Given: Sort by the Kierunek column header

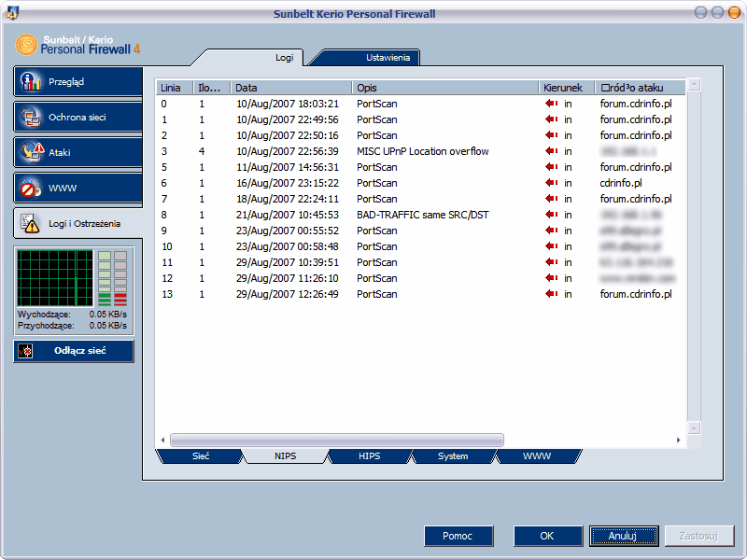Looking at the screenshot, I should pos(567,88).
